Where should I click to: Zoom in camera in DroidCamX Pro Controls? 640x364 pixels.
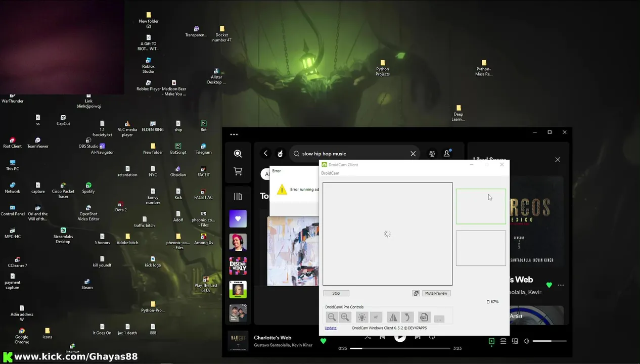point(345,317)
